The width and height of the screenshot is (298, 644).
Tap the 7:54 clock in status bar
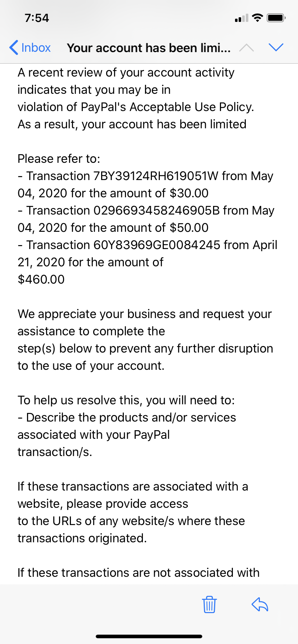point(37,18)
